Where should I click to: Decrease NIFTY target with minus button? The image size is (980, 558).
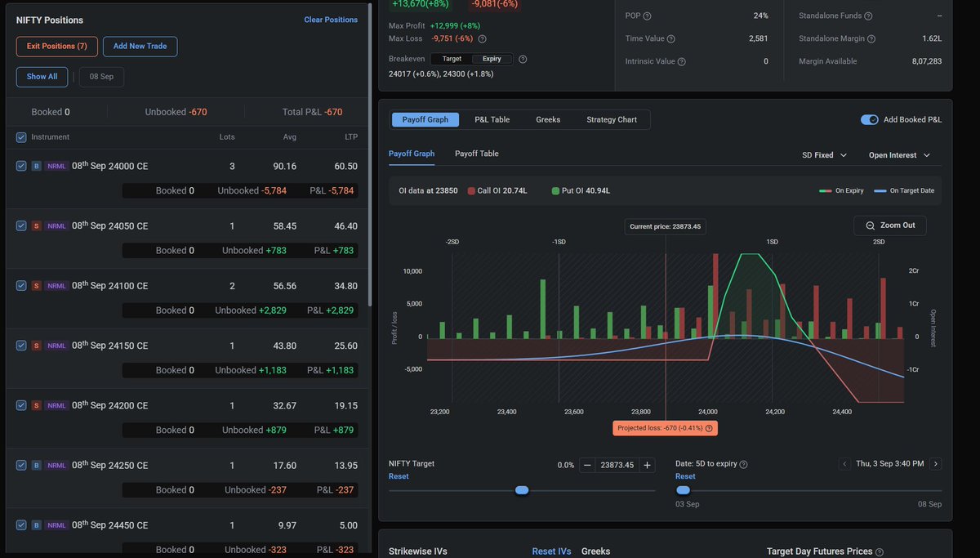(587, 465)
